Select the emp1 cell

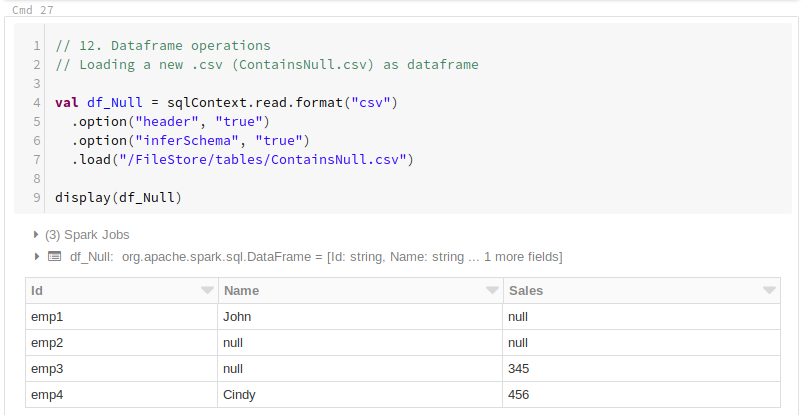[122, 317]
